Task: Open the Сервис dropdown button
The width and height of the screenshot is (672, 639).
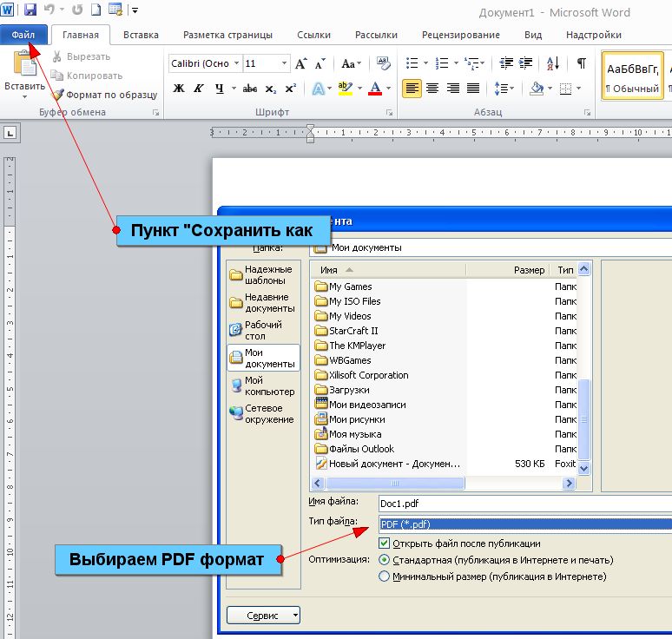Action: (263, 616)
